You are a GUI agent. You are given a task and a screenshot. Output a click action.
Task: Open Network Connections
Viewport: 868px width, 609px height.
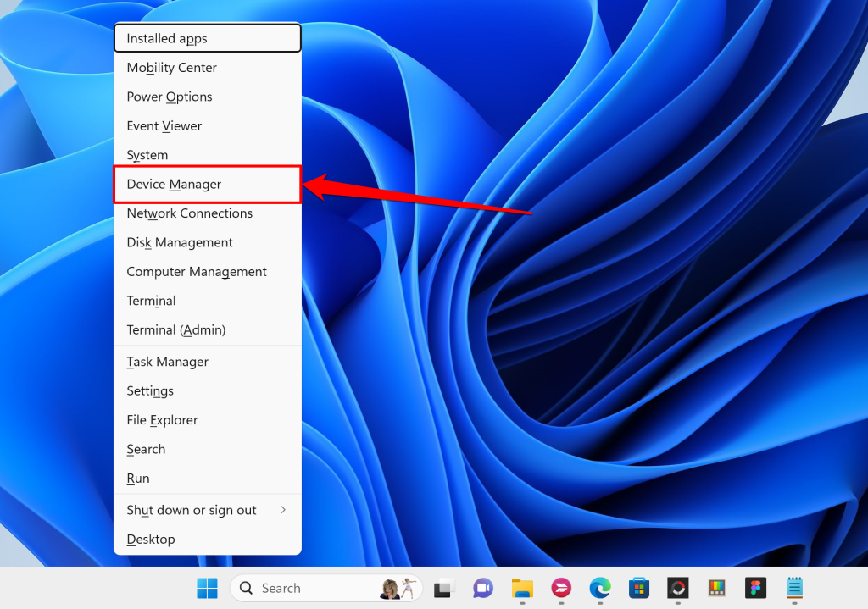tap(208, 213)
